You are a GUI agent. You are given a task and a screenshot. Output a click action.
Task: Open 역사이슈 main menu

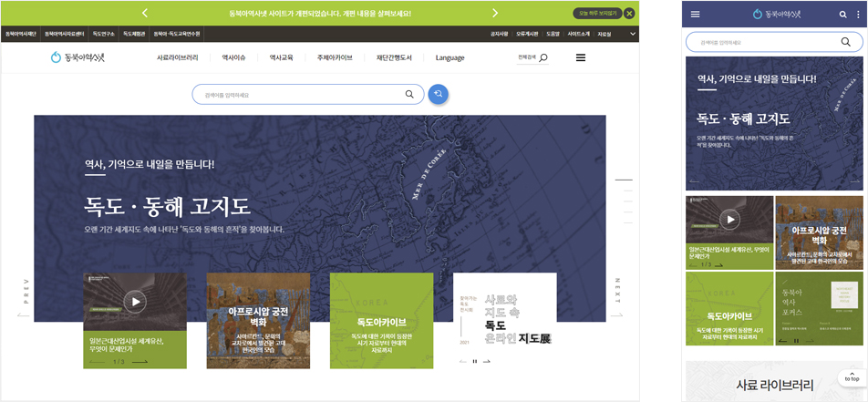[233, 57]
